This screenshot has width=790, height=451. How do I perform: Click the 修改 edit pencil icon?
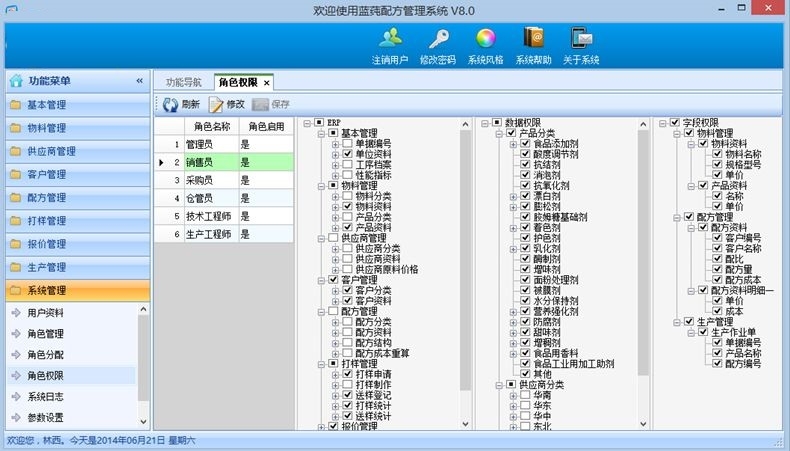[x=216, y=104]
